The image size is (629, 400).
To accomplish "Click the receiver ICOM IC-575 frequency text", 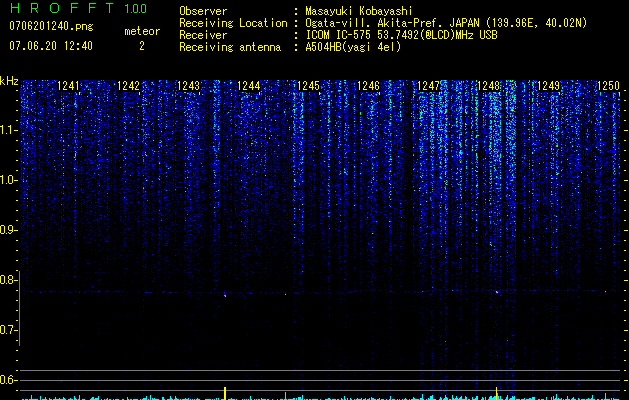I will (x=401, y=35).
